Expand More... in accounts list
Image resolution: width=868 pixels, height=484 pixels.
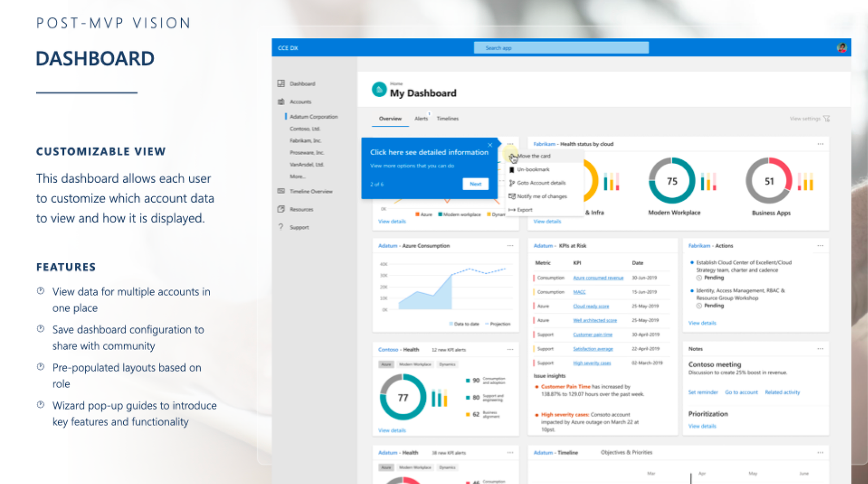(x=297, y=176)
